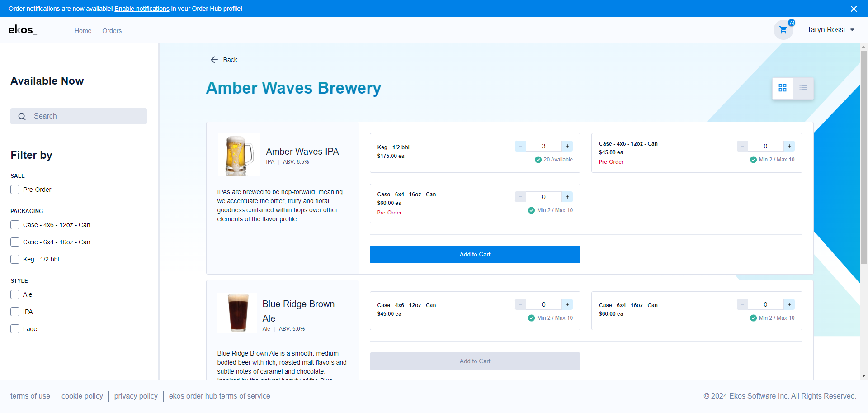Click the Available Now heading
The width and height of the screenshot is (868, 413).
[x=47, y=81]
